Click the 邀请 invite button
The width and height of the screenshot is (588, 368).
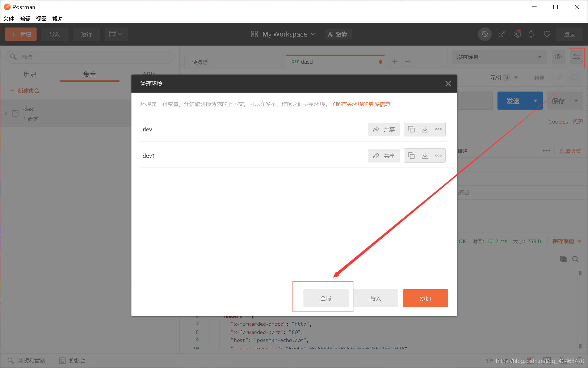338,34
